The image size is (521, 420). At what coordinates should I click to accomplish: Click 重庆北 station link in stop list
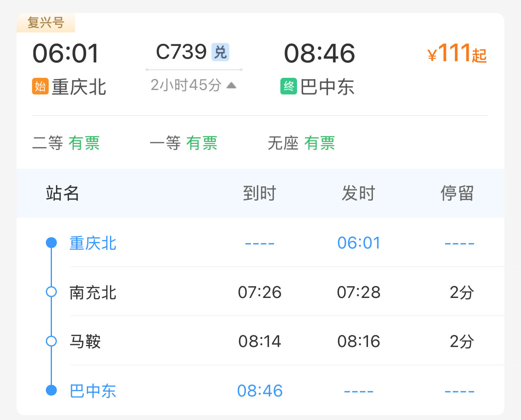93,243
